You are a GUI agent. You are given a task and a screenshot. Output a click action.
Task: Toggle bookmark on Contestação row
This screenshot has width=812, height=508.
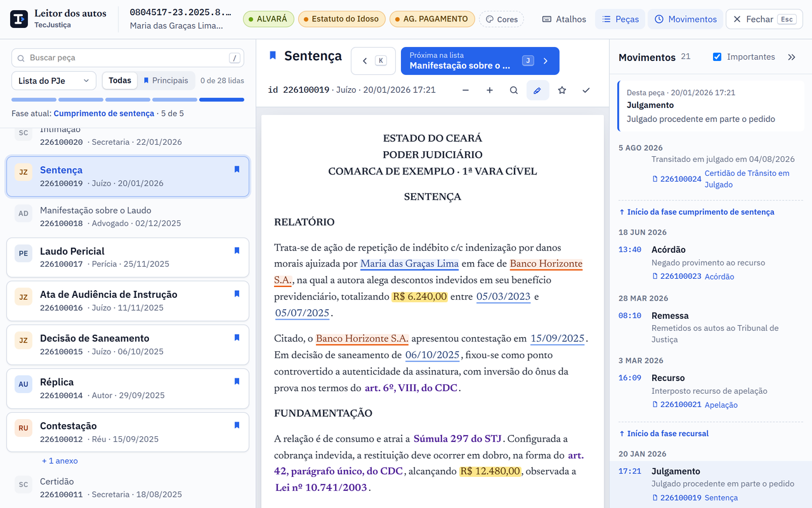pos(237,425)
